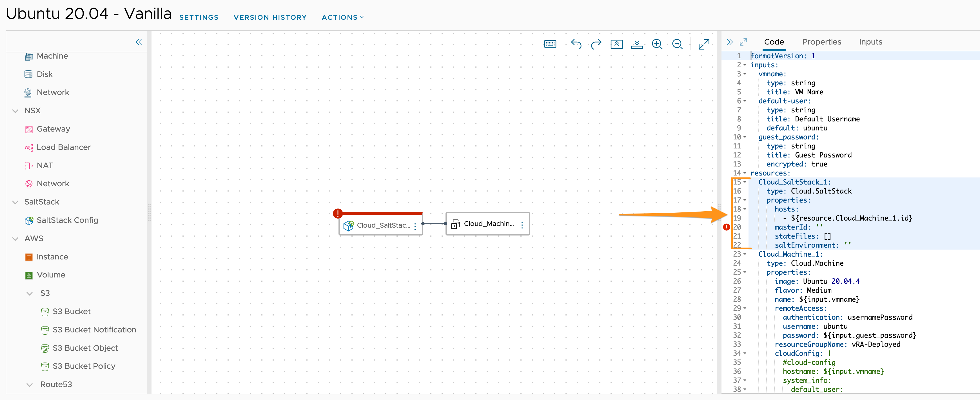
Task: Select the S3 Bucket Notification icon
Action: (x=45, y=330)
